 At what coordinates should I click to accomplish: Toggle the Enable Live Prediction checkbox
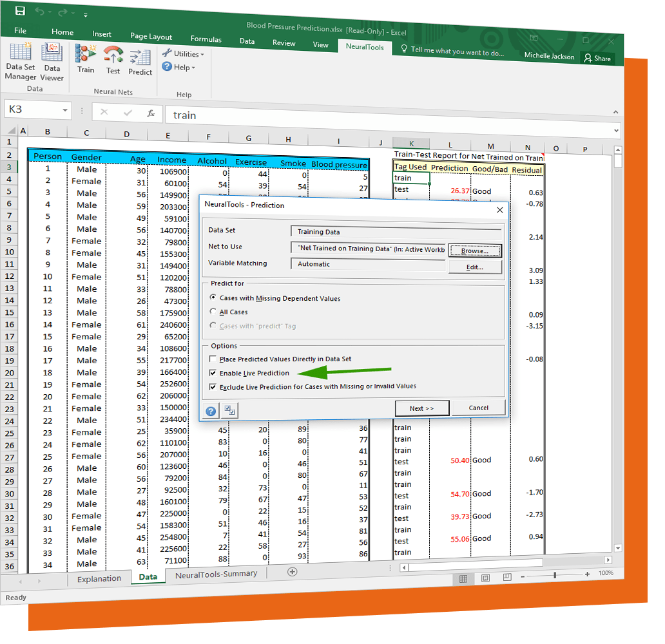213,373
